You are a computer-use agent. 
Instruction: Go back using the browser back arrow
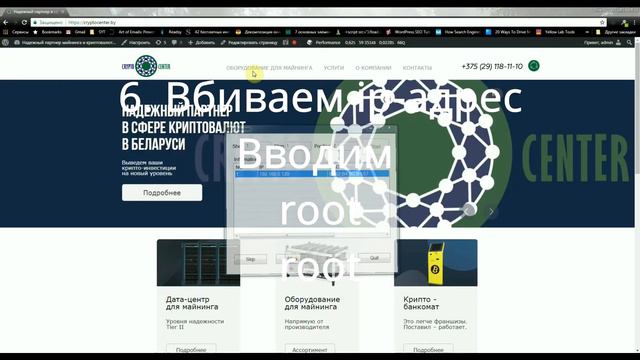pos(6,22)
